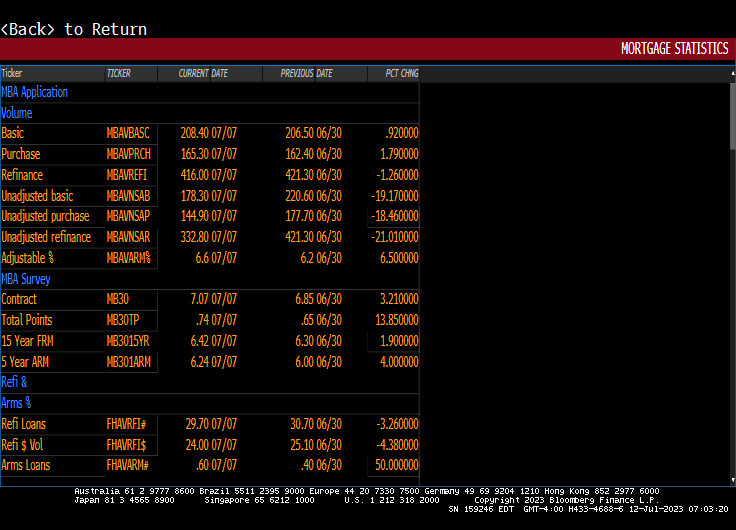Open ticker MBAVNSAP for unadjusted purchase
736x530 pixels.
[x=128, y=216]
